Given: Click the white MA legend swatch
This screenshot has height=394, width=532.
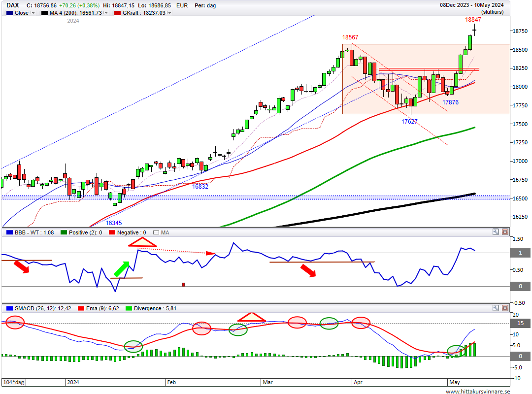Looking at the screenshot, I should [156, 232].
